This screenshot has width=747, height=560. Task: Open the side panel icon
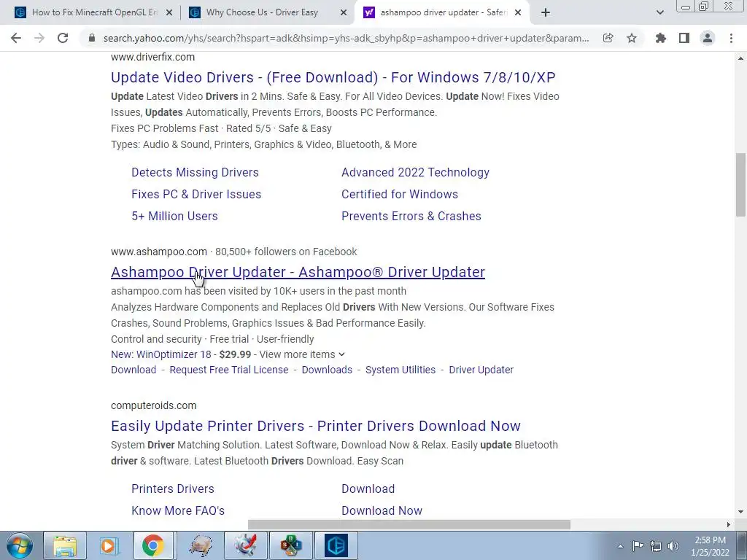[x=684, y=38]
